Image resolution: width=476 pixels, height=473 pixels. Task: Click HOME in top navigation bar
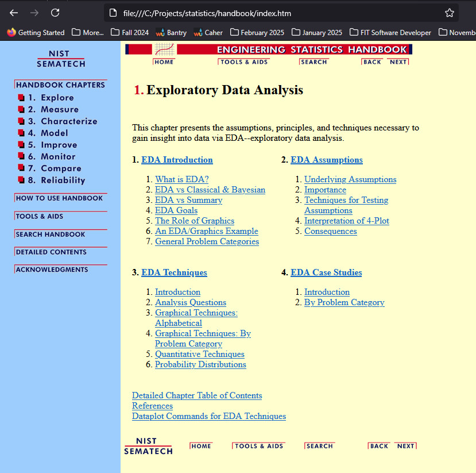[x=164, y=62]
